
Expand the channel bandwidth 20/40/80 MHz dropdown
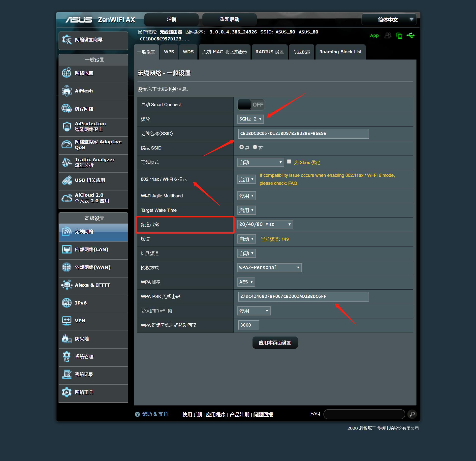pos(265,224)
